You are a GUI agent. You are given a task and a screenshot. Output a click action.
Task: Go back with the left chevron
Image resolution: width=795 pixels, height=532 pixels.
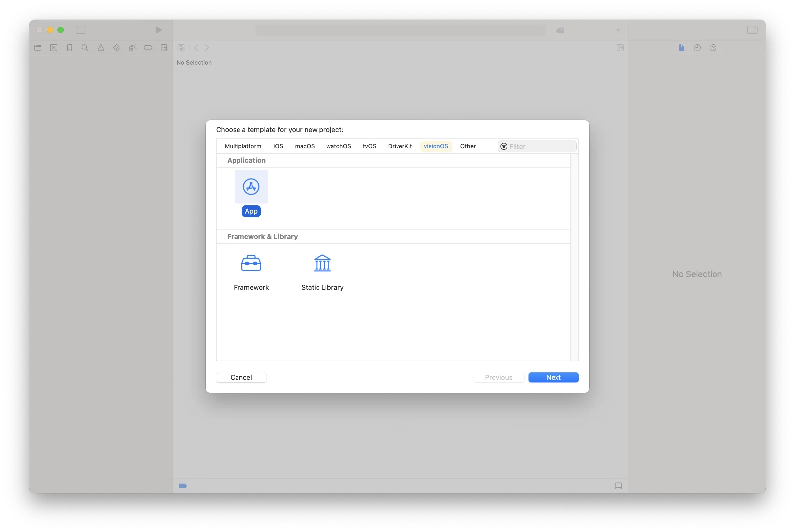click(196, 48)
